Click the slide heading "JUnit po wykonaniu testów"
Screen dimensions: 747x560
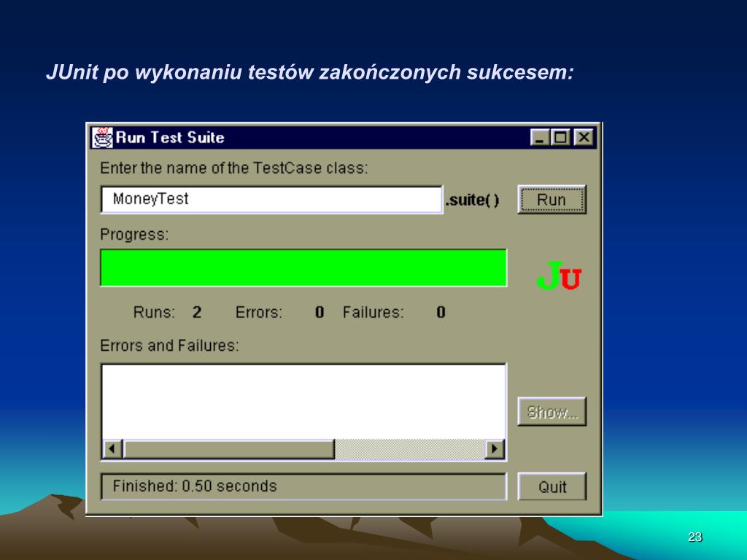tap(179, 72)
